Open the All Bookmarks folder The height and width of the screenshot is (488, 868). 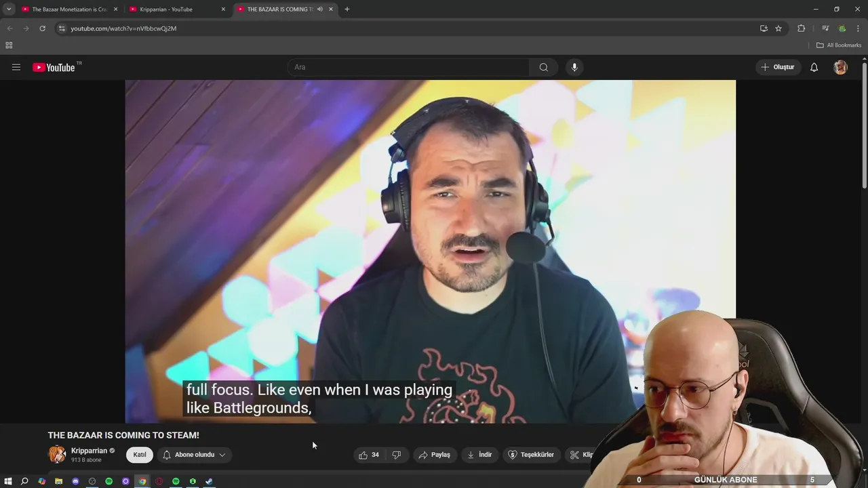point(839,45)
